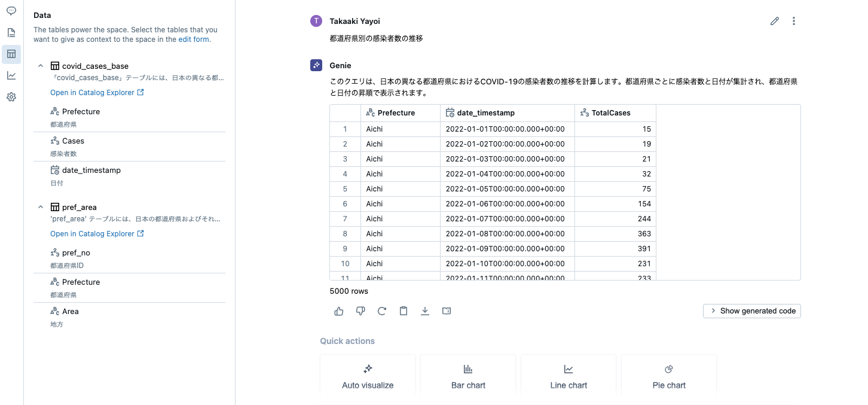Screen dimensions: 868x405
Task: Collapse the pref_area table
Action: point(40,207)
